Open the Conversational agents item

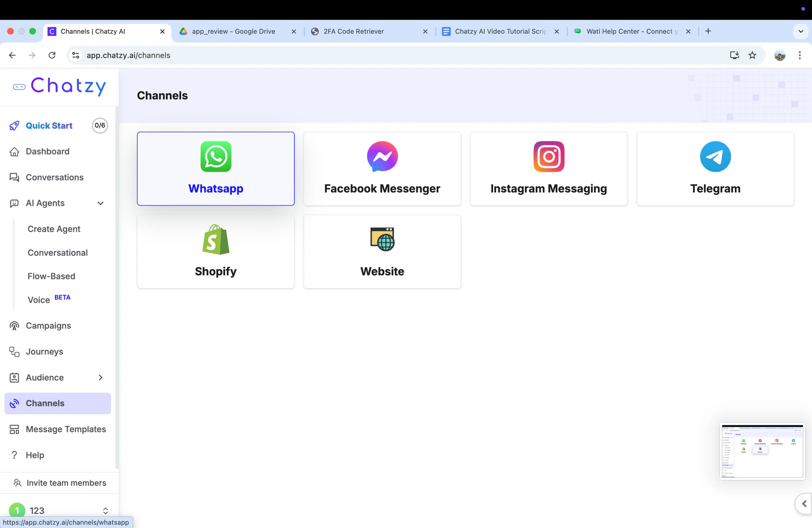58,253
